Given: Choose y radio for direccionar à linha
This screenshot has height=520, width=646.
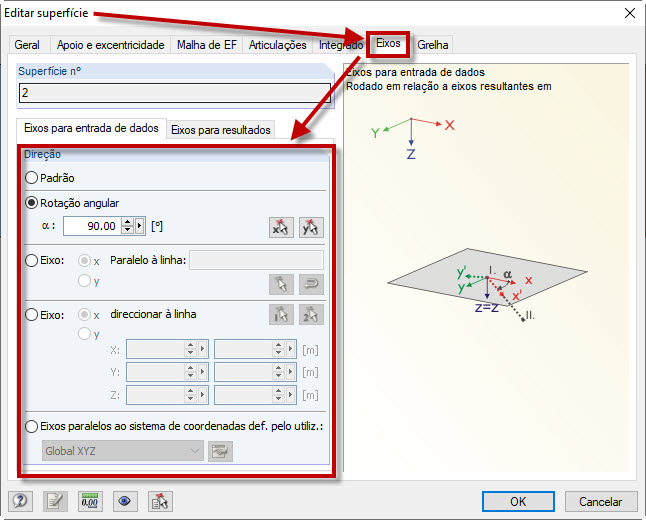Looking at the screenshot, I should [x=84, y=333].
